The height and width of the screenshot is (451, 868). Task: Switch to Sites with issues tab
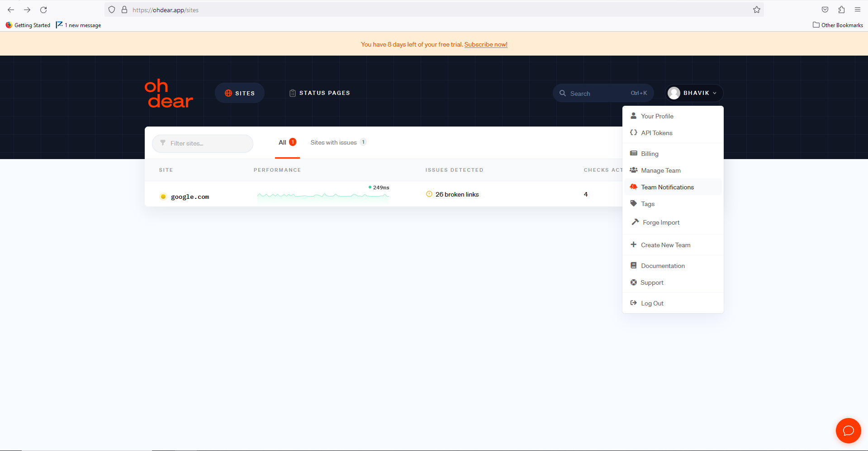click(338, 142)
